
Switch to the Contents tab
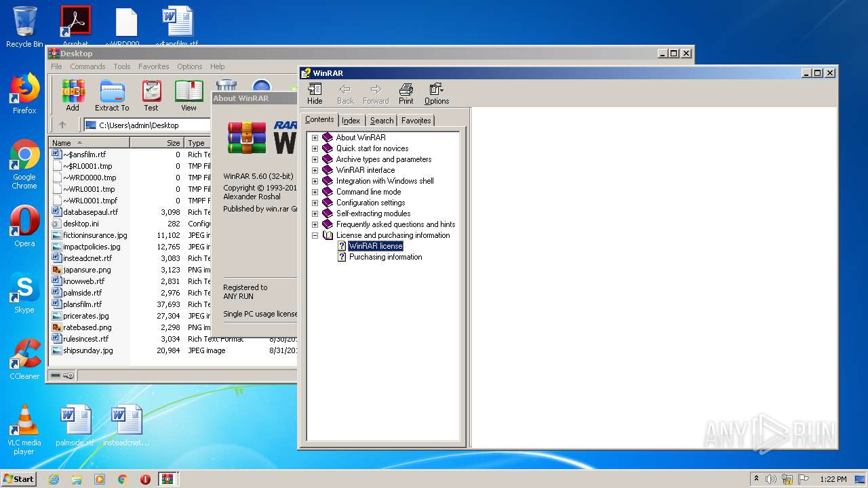point(319,119)
